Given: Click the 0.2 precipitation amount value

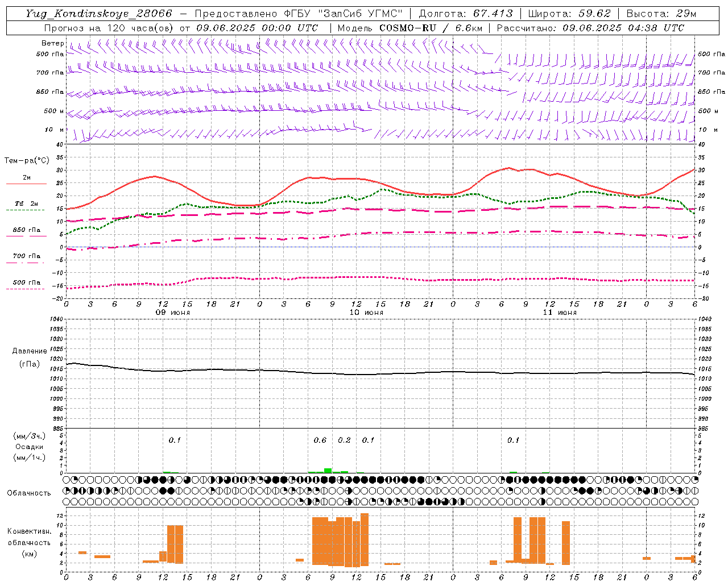Looking at the screenshot, I should coord(345,440).
